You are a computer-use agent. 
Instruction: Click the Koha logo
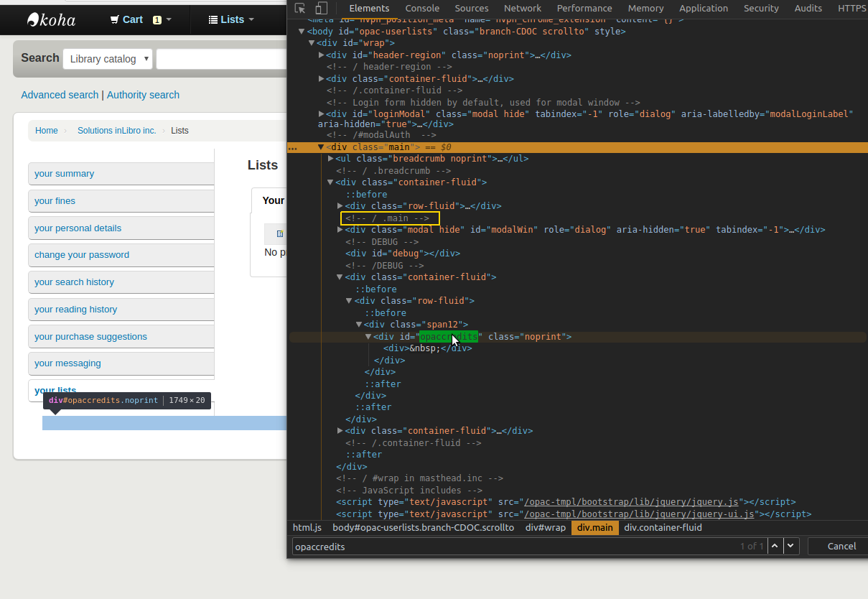coord(51,19)
